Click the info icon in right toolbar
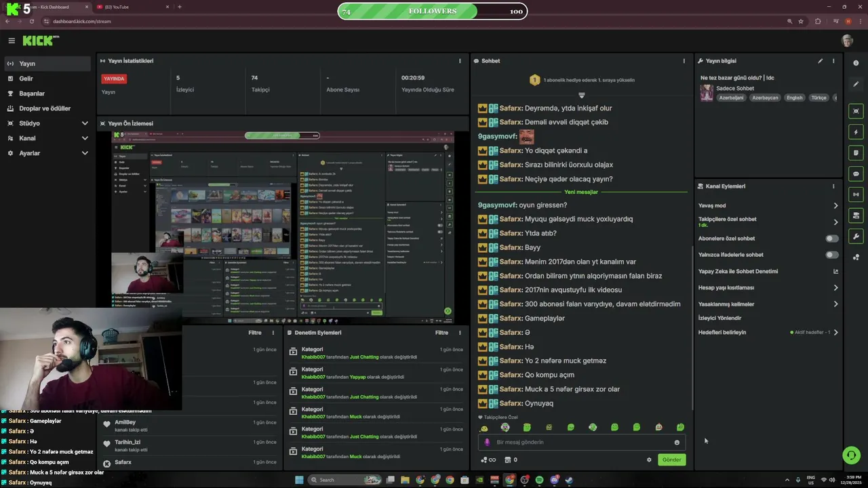Viewport: 868px width, 488px height. pos(856,63)
